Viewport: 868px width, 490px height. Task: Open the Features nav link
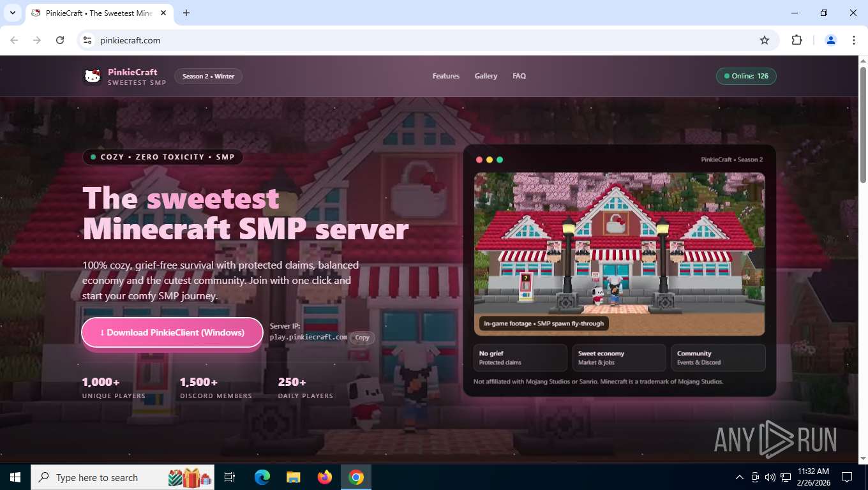(445, 76)
